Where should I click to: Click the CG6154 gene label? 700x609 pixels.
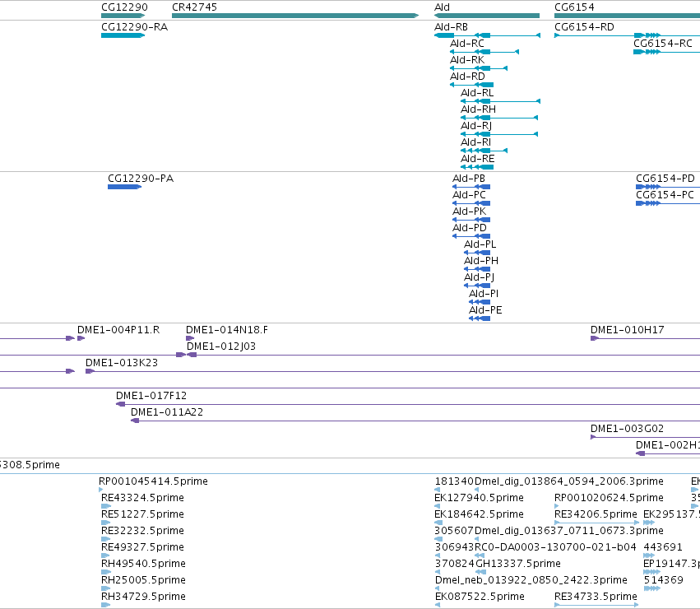pos(574,7)
